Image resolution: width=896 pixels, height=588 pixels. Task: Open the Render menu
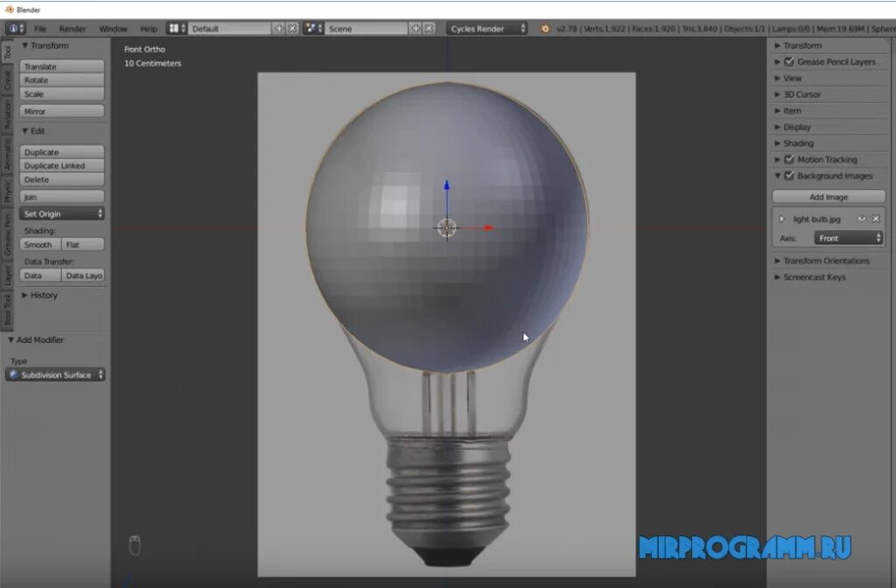coord(73,29)
